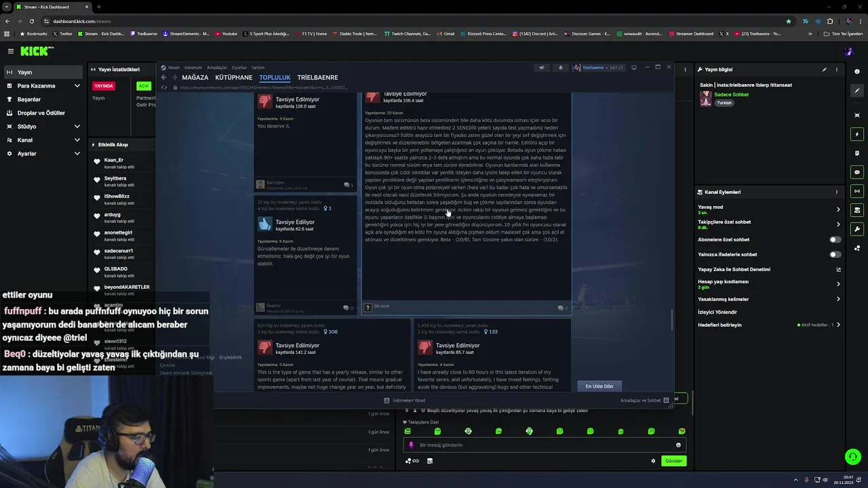Open İndirmeleri Yönet in Steam footer

(405, 401)
